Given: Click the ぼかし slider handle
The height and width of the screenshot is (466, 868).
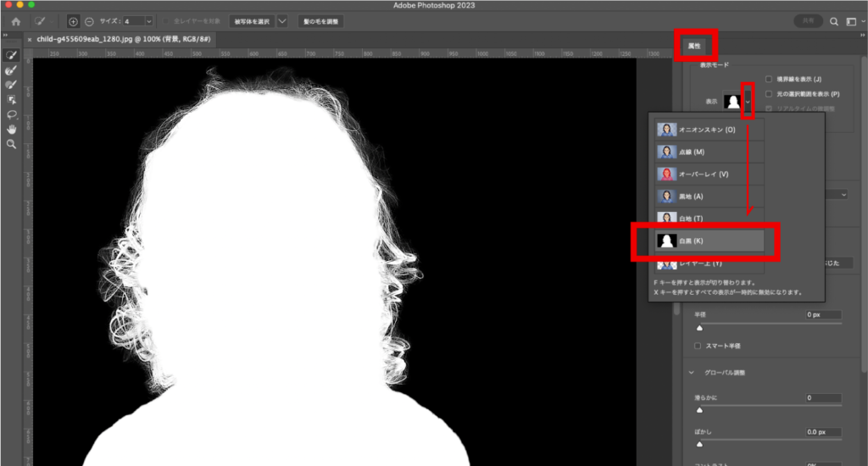Looking at the screenshot, I should tap(699, 445).
